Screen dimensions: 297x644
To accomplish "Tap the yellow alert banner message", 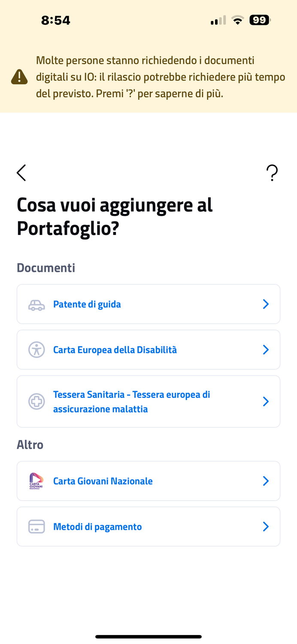I will click(161, 77).
